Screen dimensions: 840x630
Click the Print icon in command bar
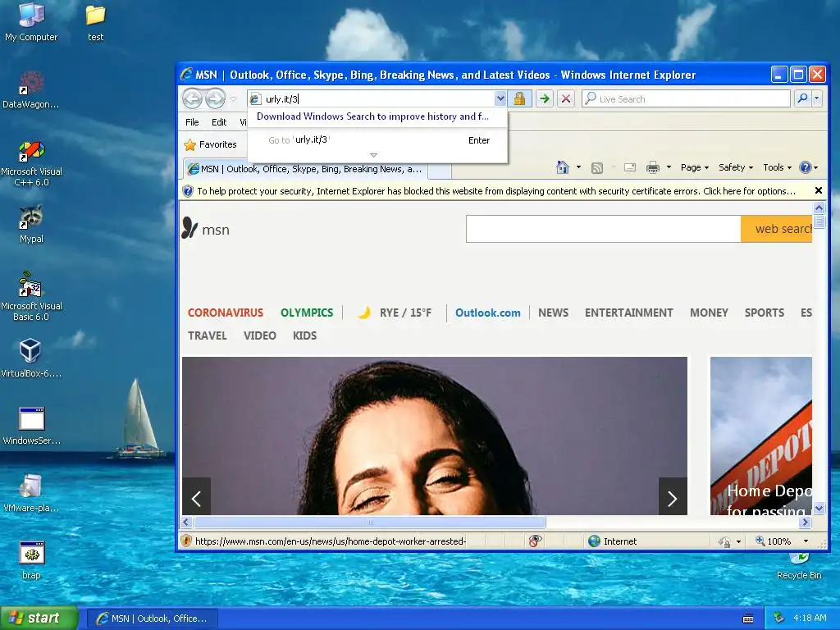pos(652,167)
